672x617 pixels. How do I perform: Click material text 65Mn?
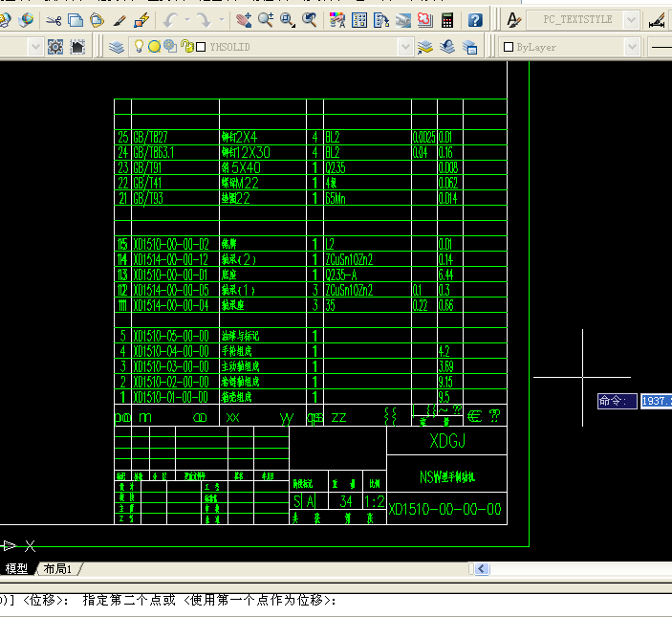(336, 198)
